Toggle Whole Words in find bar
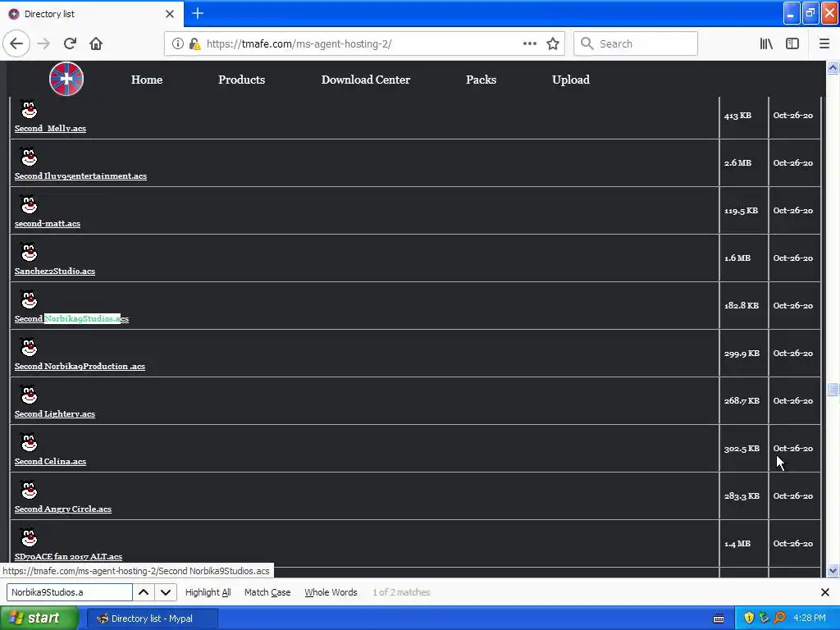 (331, 592)
